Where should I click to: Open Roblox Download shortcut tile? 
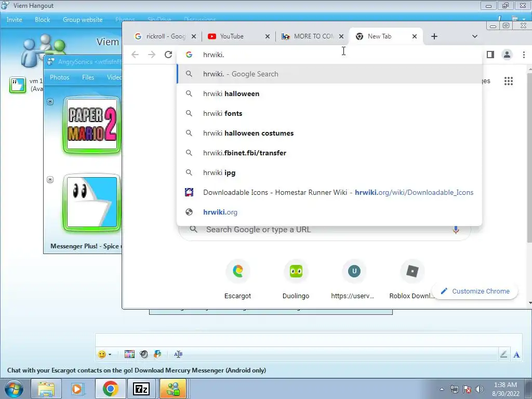412,280
